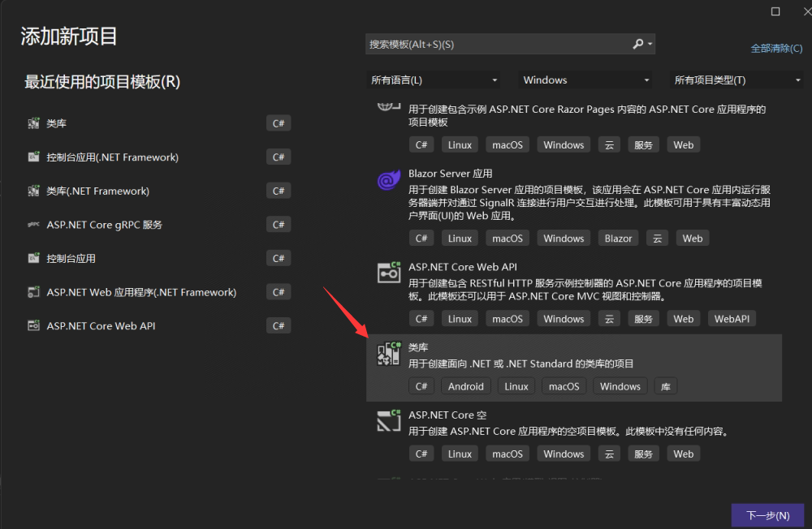Select the 类库 template title in template list
Screen dimensions: 812x529
418,347
